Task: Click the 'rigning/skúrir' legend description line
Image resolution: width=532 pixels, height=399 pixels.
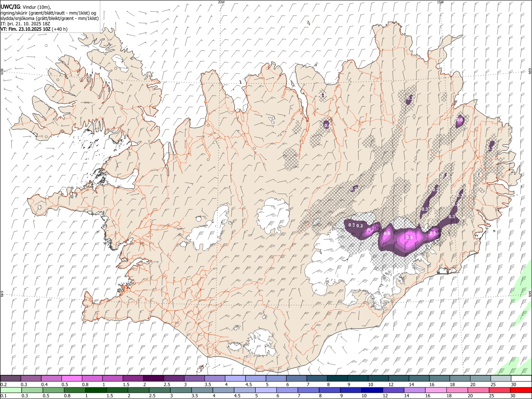Action: pos(48,13)
